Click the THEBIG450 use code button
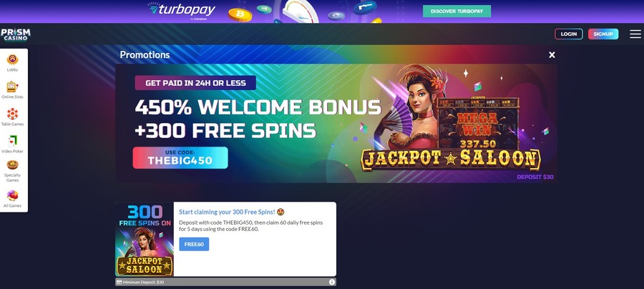This screenshot has height=289, width=644. (180, 157)
